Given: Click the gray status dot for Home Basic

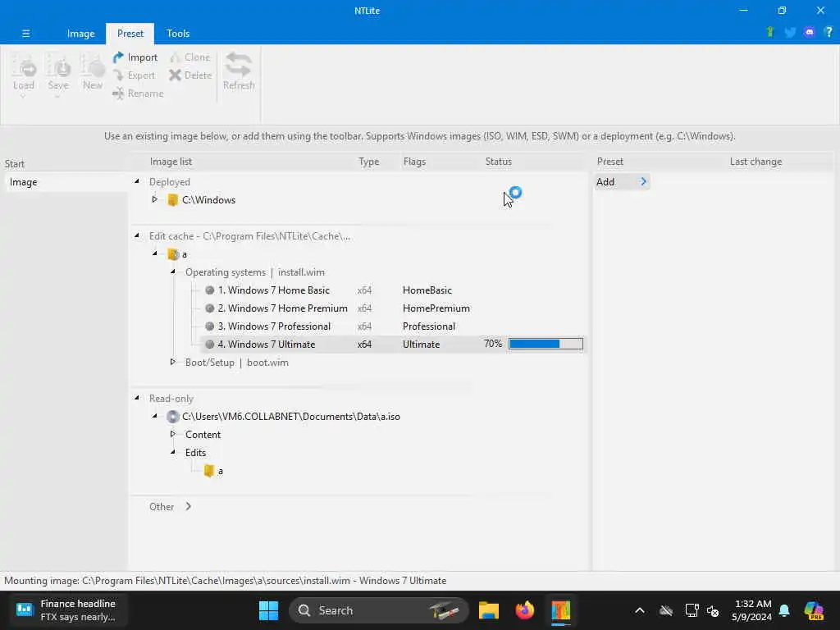Looking at the screenshot, I should [210, 290].
